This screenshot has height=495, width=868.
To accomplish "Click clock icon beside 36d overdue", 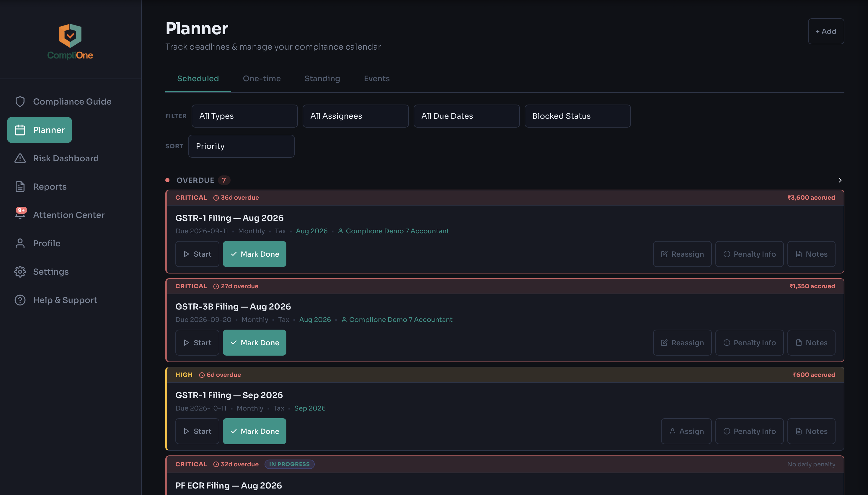I will click(x=216, y=198).
